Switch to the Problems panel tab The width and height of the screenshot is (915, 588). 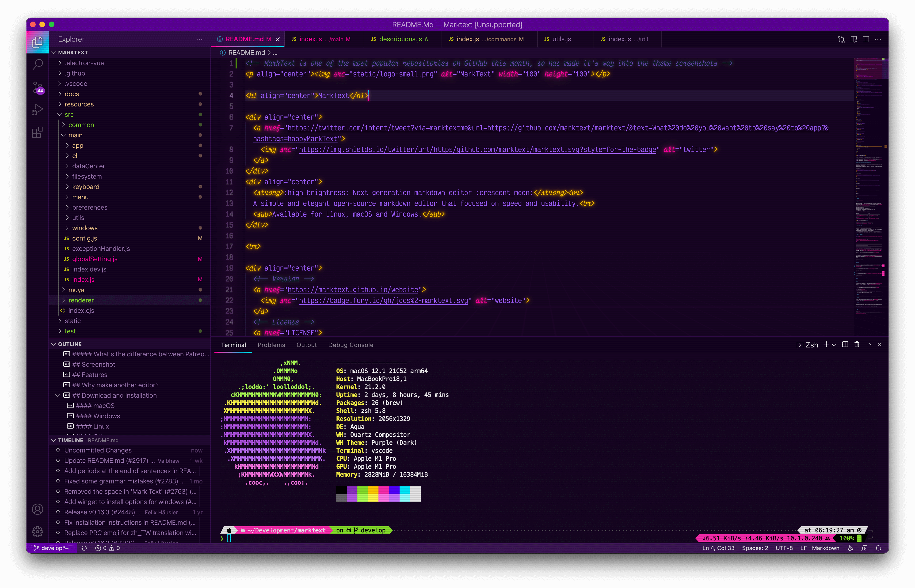point(271,345)
